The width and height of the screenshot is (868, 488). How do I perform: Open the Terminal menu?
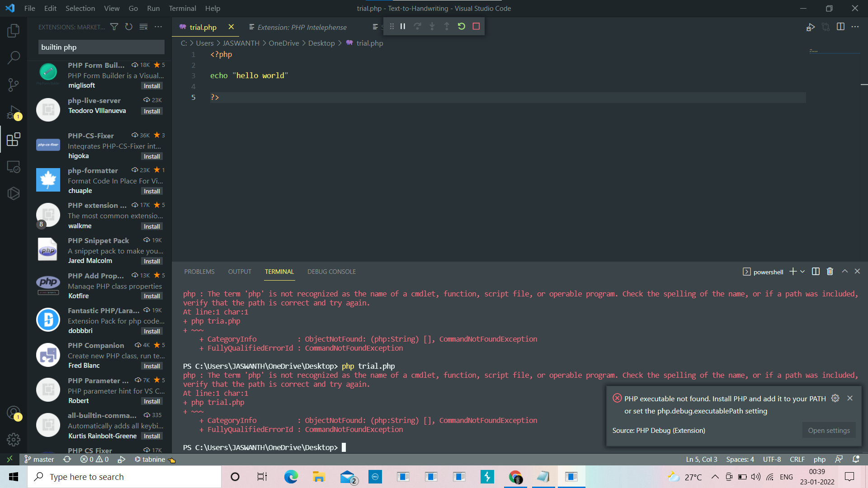(182, 8)
